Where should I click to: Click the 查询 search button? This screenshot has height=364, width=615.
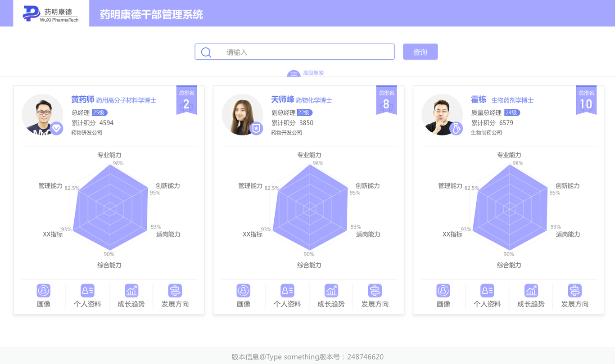pyautogui.click(x=420, y=52)
